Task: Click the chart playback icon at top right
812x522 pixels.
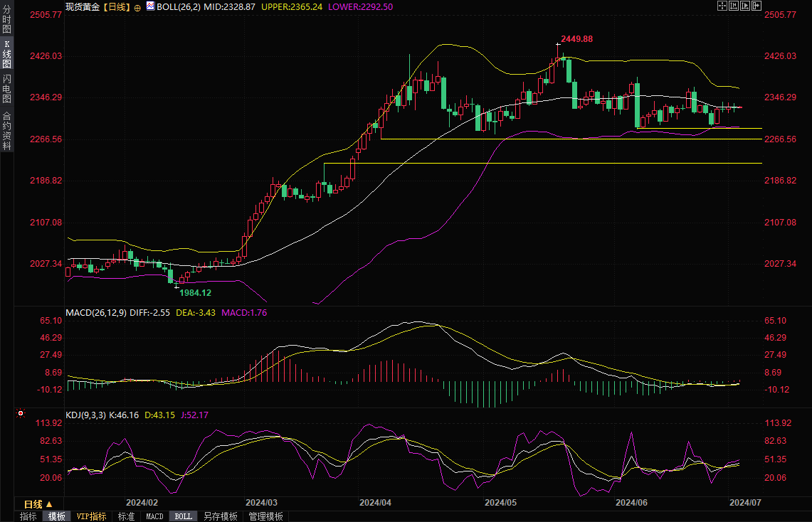Action: click(x=745, y=6)
